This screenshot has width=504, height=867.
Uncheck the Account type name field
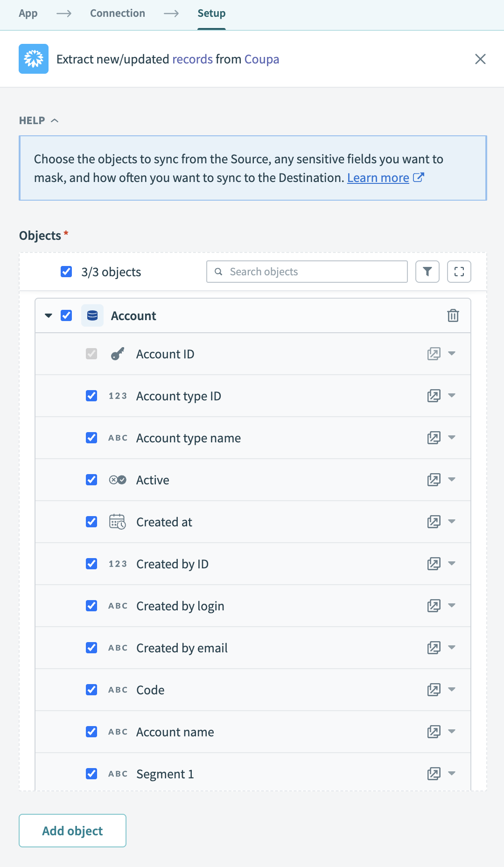[x=91, y=438]
